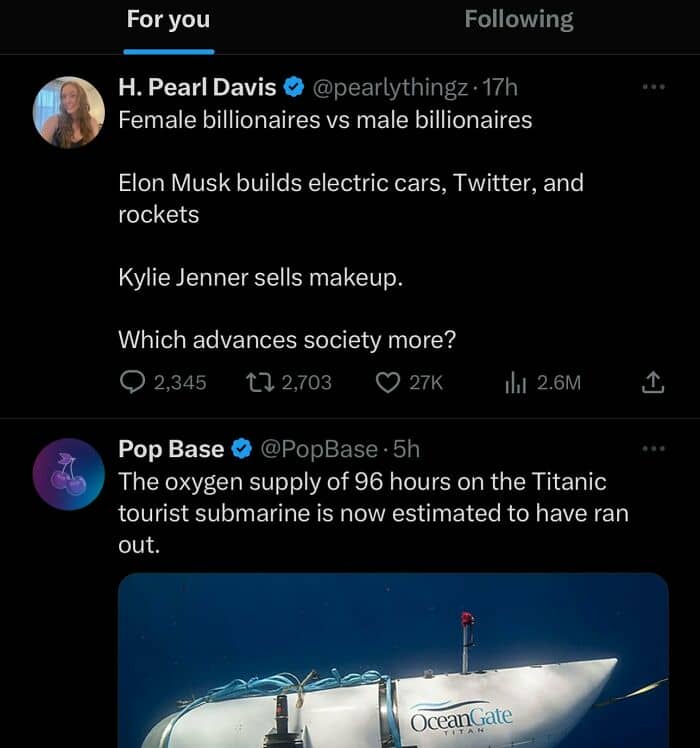Open the OceanGate submarine image

point(393,661)
